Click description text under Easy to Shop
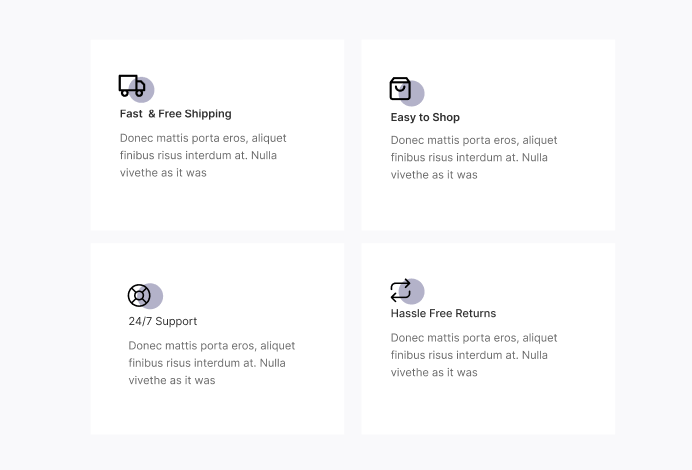The image size is (692, 470). [x=474, y=157]
